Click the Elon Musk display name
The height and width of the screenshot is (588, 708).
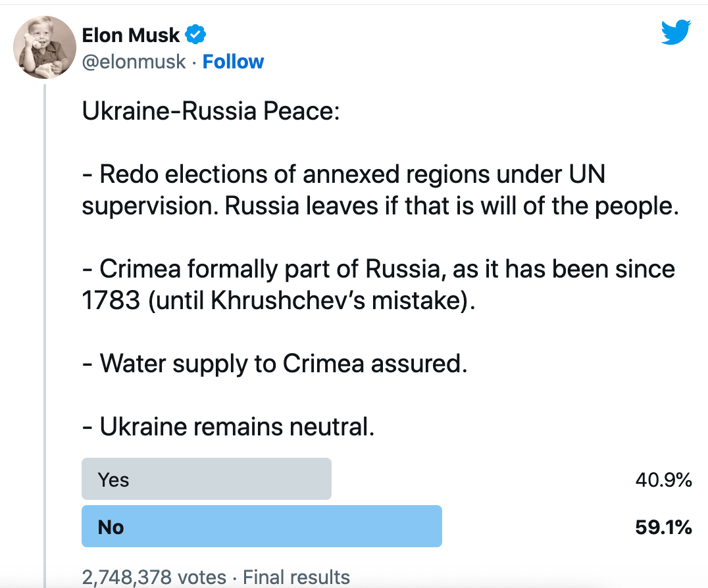click(x=130, y=35)
